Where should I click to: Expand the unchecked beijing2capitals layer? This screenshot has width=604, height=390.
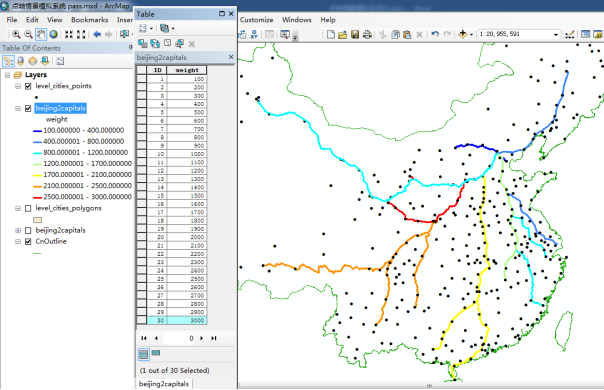[x=18, y=231]
